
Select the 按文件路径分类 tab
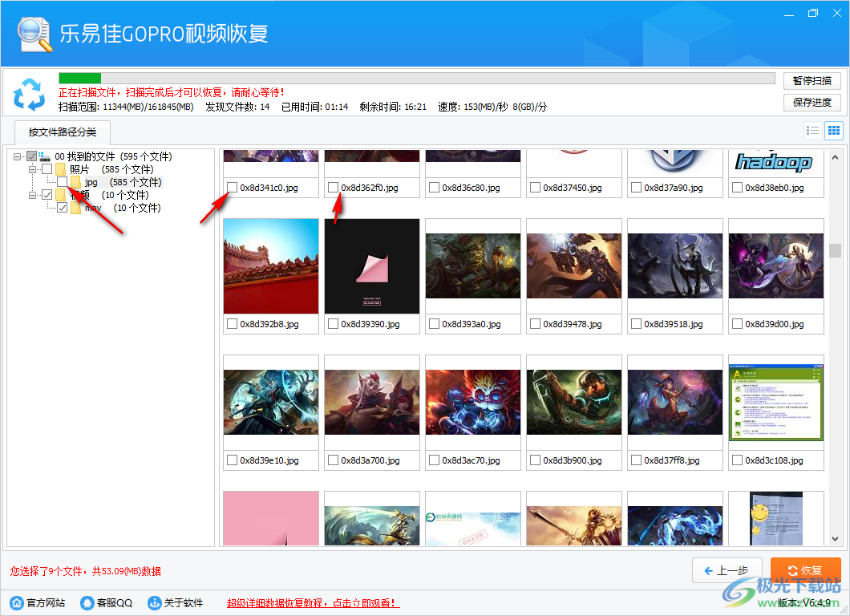point(63,132)
